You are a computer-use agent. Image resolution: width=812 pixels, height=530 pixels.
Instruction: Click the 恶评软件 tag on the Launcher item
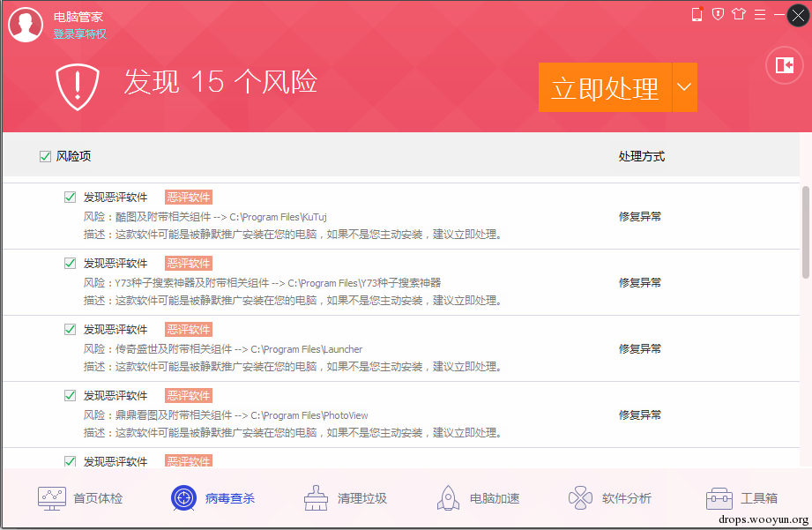(x=189, y=330)
